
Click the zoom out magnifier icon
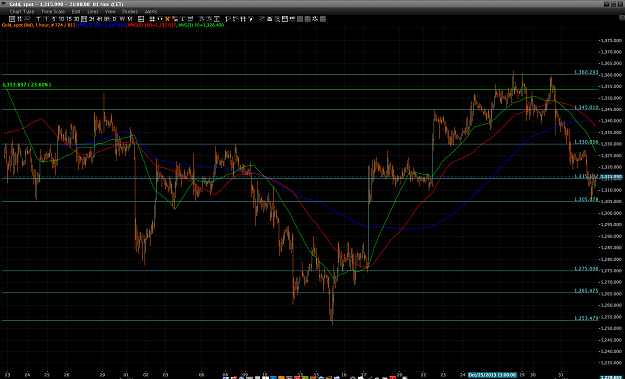tap(209, 19)
